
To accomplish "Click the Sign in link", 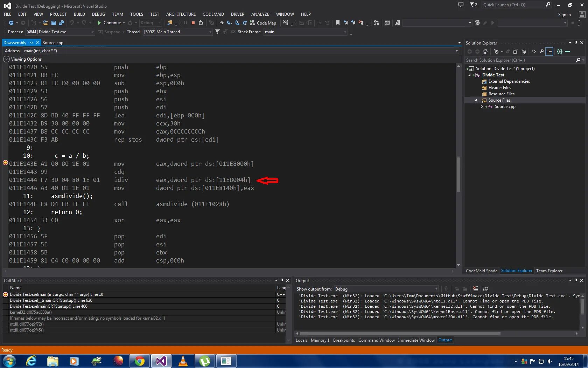I will 564,15.
